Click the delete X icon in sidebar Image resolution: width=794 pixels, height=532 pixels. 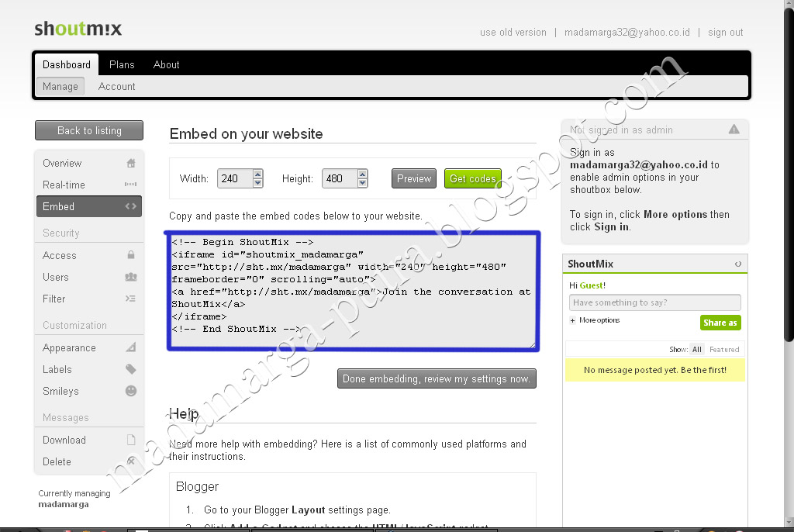point(130,461)
